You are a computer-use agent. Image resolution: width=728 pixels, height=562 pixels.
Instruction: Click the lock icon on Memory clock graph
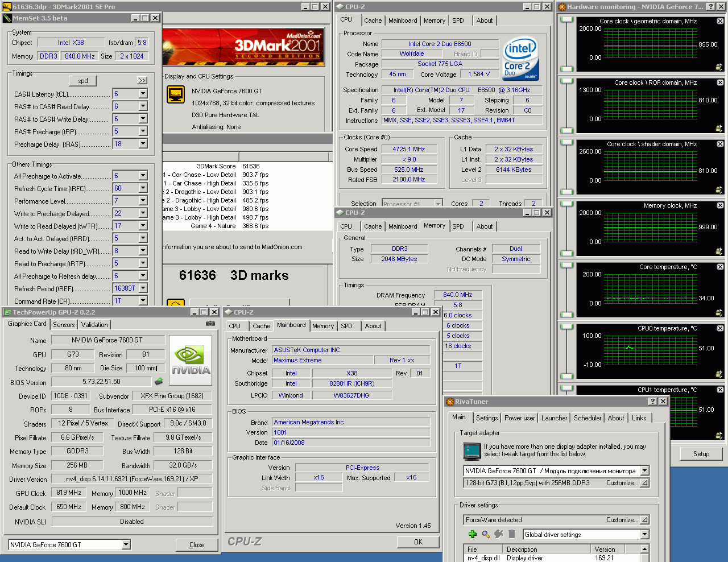(x=719, y=251)
